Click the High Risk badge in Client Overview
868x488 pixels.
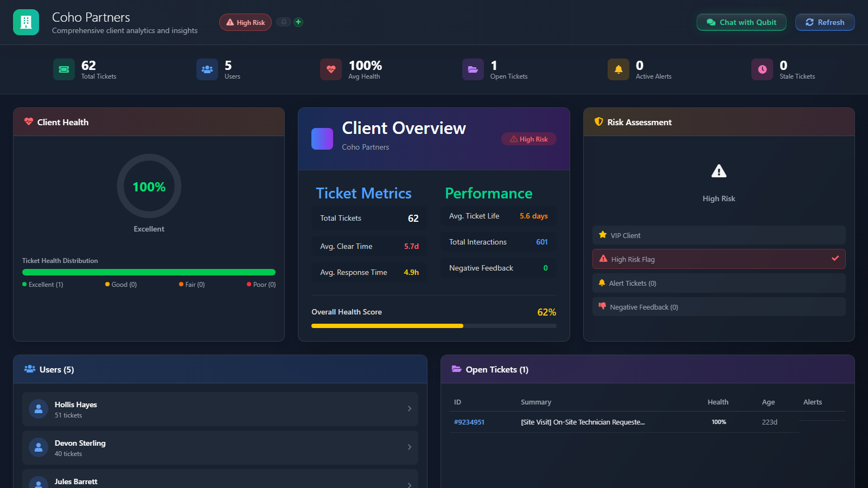[529, 139]
